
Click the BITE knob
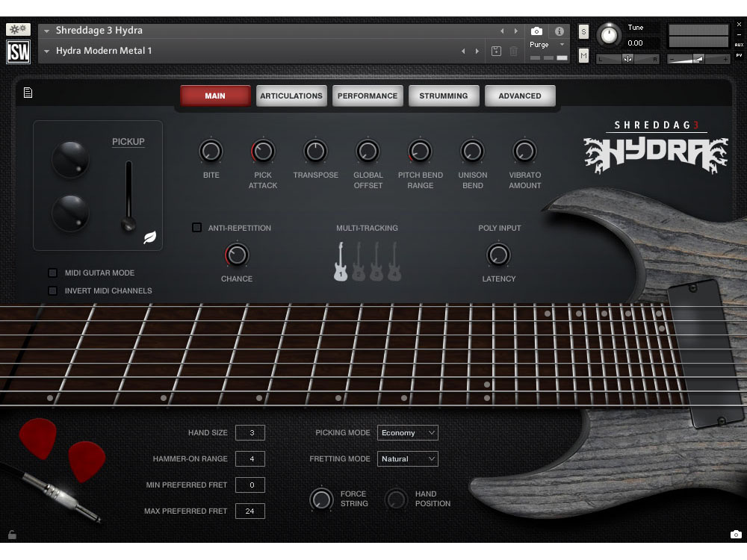pos(211,152)
